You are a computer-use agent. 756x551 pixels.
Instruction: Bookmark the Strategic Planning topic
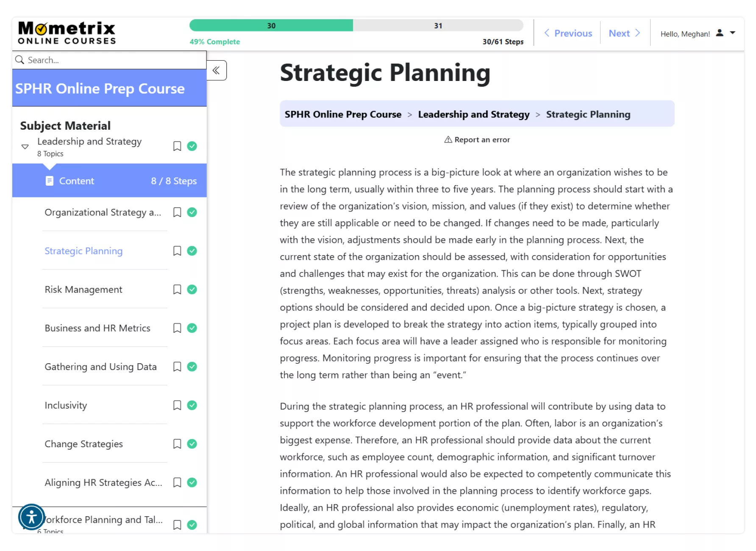click(177, 251)
